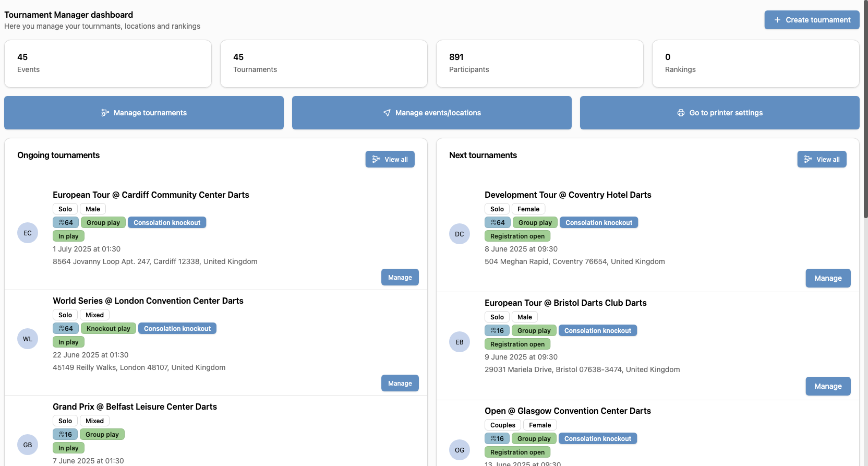Click the EB avatar for Bristol tournament
The height and width of the screenshot is (466, 868).
point(460,342)
